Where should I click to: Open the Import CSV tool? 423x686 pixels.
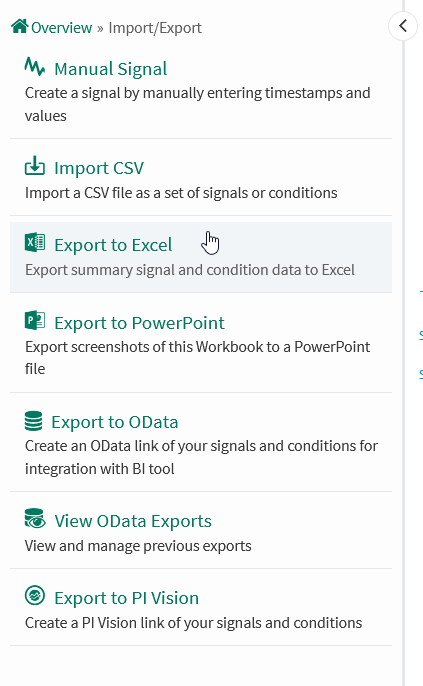coord(99,168)
